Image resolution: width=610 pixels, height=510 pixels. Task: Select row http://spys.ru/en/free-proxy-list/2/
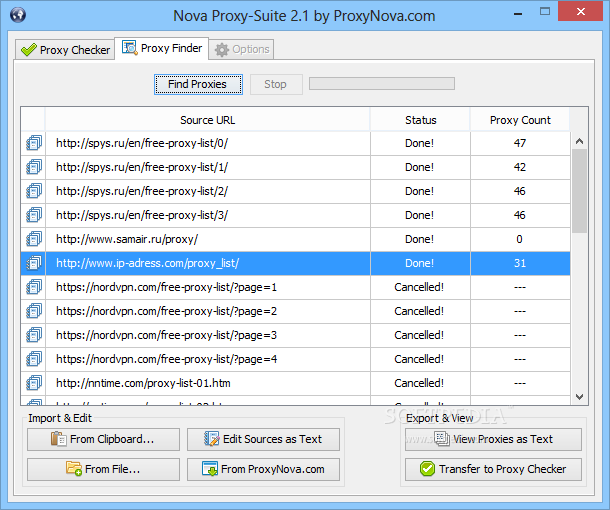tap(296, 191)
